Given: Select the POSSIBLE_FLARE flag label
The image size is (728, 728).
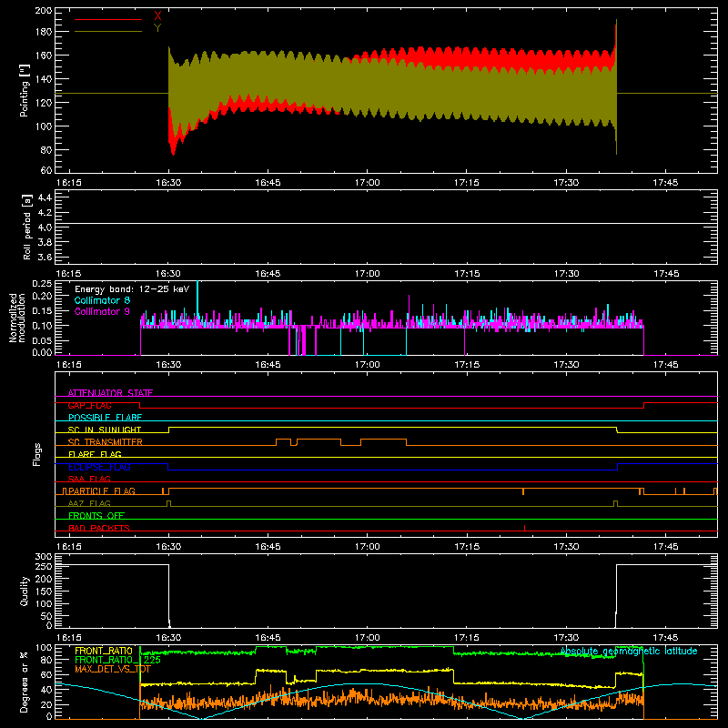Looking at the screenshot, I should (105, 418).
